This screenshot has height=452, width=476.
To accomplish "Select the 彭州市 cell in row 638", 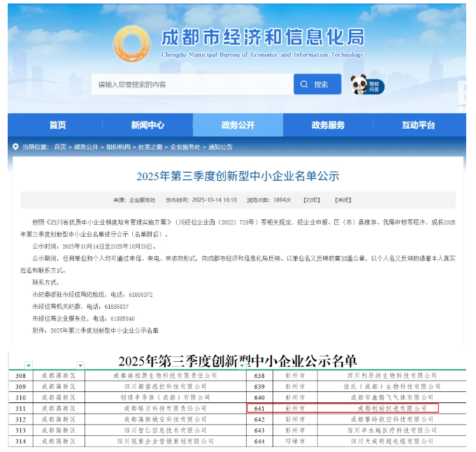I will 295,376.
